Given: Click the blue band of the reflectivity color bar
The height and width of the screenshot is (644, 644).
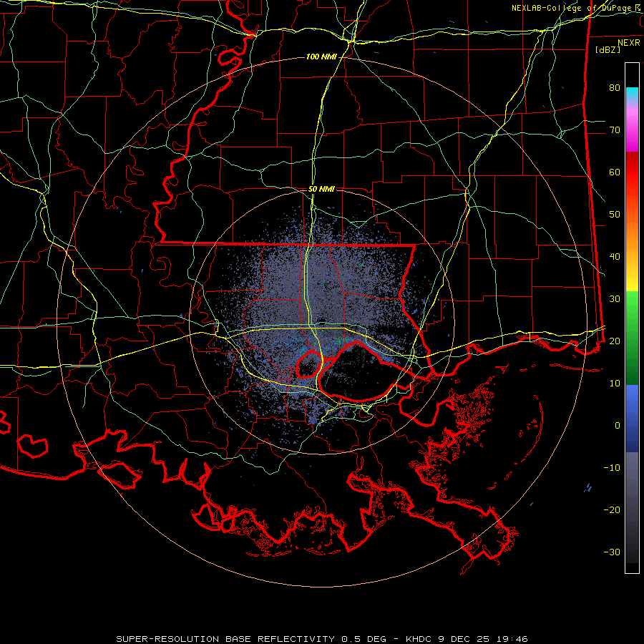Looking at the screenshot, I should pyautogui.click(x=632, y=418).
